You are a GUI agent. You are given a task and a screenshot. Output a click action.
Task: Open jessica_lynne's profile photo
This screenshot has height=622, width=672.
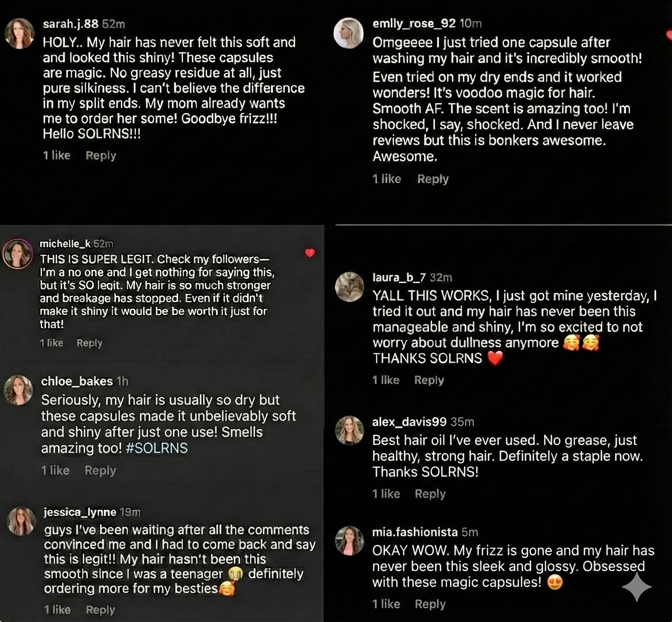click(21, 521)
